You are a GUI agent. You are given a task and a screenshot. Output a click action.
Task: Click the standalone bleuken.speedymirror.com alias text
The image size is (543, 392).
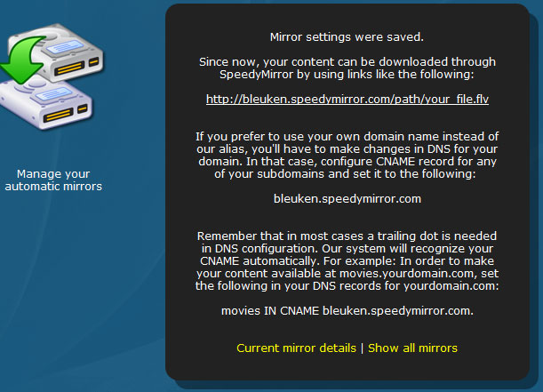(x=347, y=199)
